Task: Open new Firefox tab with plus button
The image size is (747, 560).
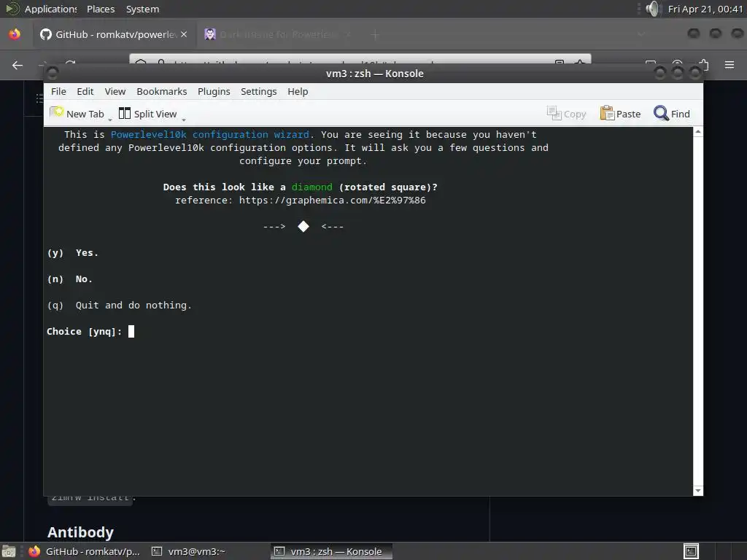Action: (x=375, y=34)
